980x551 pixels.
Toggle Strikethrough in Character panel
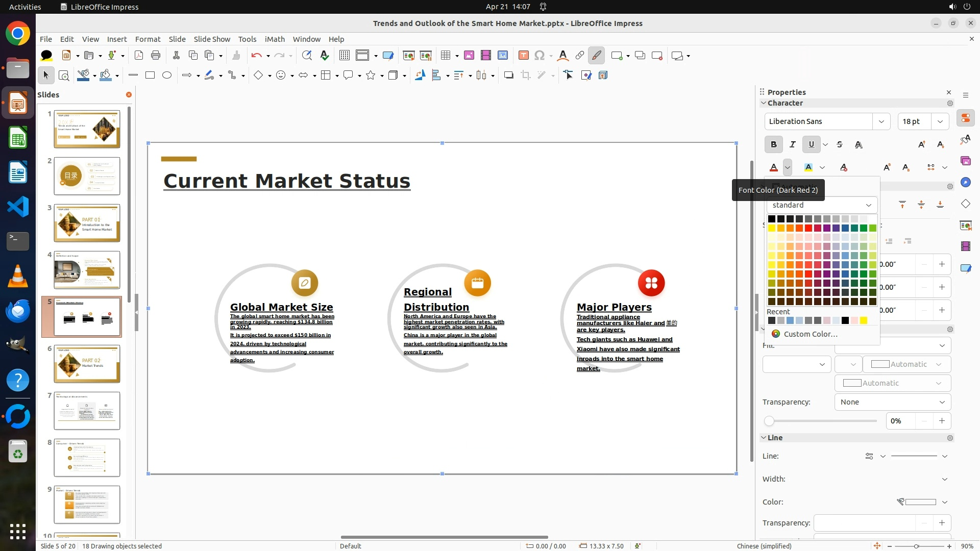tap(840, 145)
